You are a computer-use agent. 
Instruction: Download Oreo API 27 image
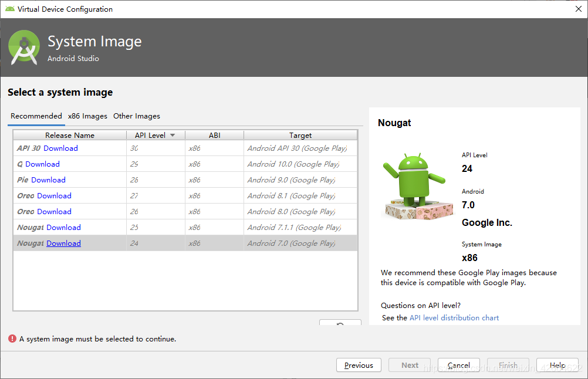click(x=55, y=196)
